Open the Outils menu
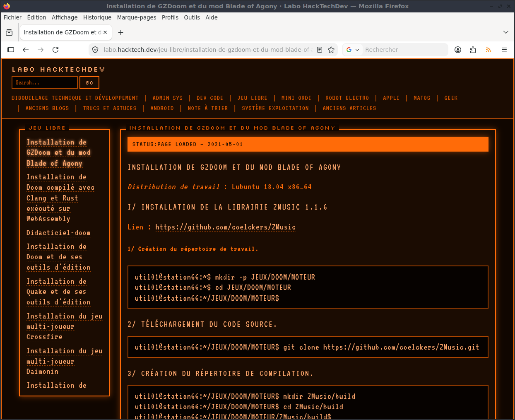This screenshot has height=420, width=515. pyautogui.click(x=192, y=17)
